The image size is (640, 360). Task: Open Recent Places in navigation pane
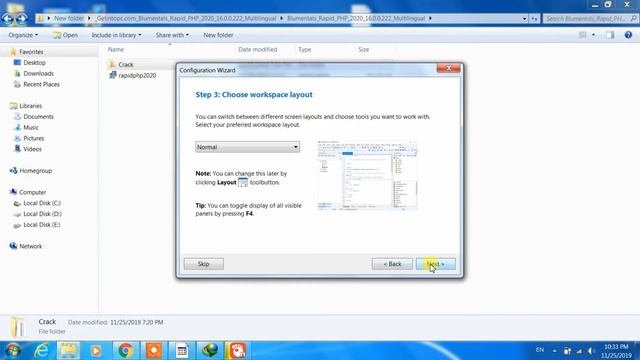click(41, 84)
